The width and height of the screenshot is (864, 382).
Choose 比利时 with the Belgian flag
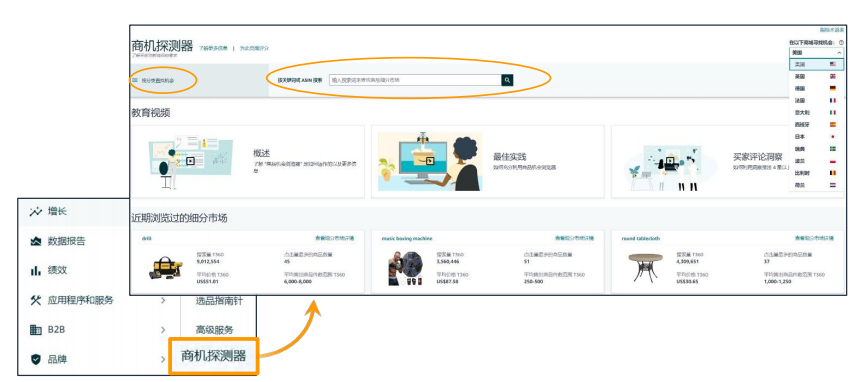(816, 173)
